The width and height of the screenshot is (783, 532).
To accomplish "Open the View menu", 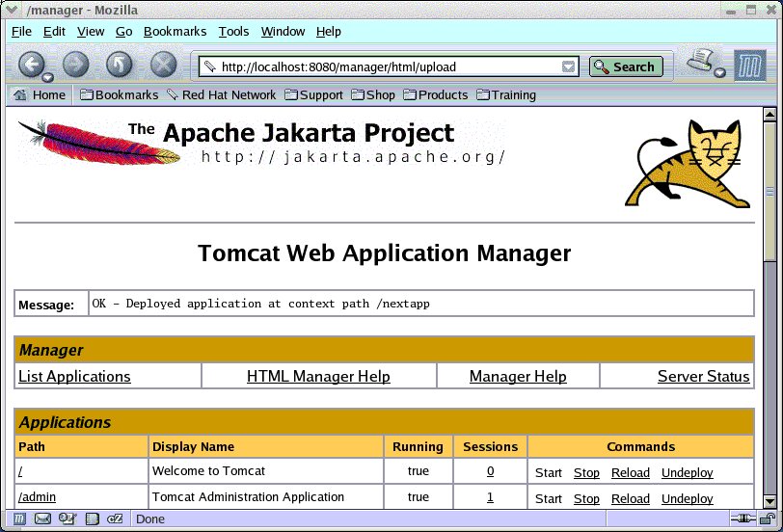I will click(91, 32).
